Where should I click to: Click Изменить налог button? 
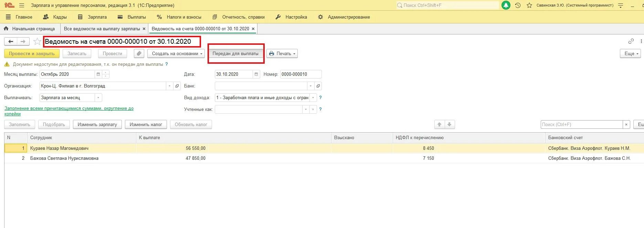coord(146,124)
